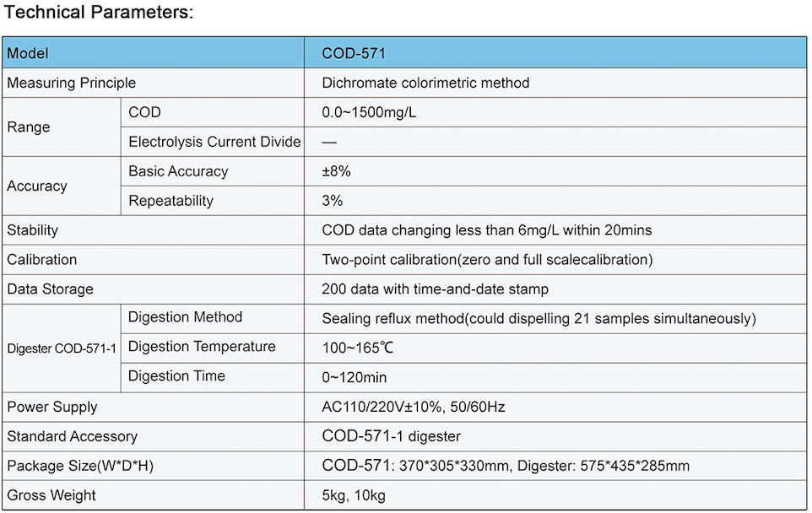Screen dimensions: 812x513
Task: Select the Electrolysis Current Divide cell
Action: 214,142
